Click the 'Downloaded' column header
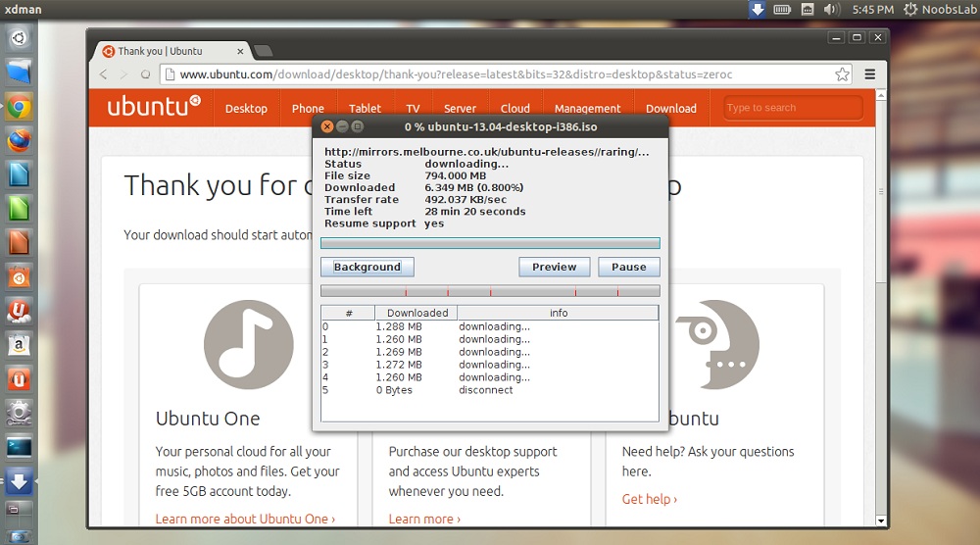This screenshot has width=980, height=545. (416, 313)
